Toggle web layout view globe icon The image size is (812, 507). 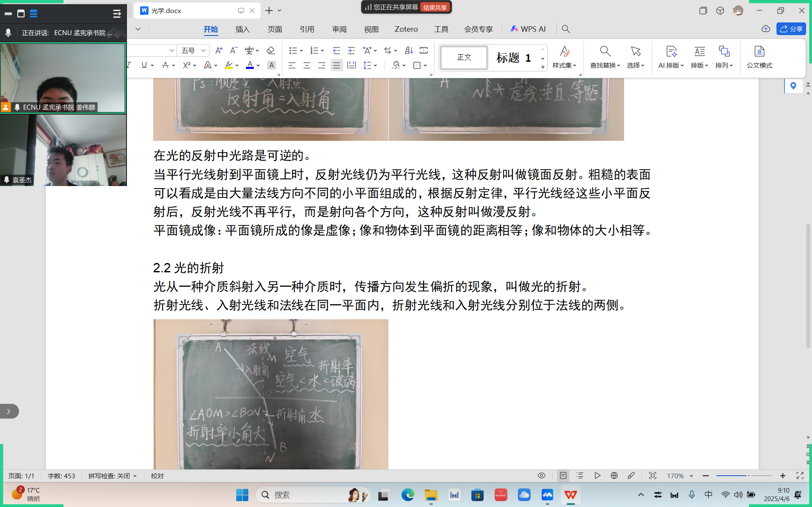pos(614,476)
